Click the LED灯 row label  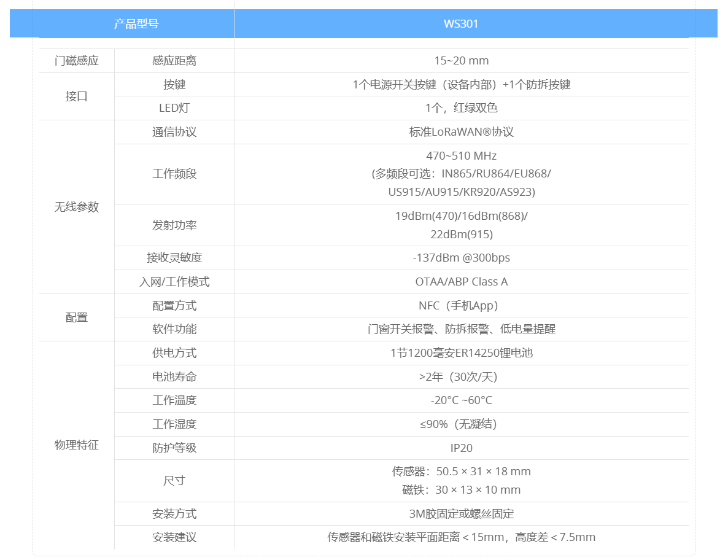174,108
